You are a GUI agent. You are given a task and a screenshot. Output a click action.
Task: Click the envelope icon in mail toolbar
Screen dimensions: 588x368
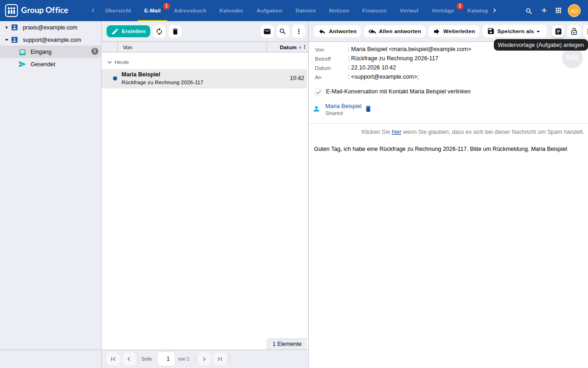[267, 31]
